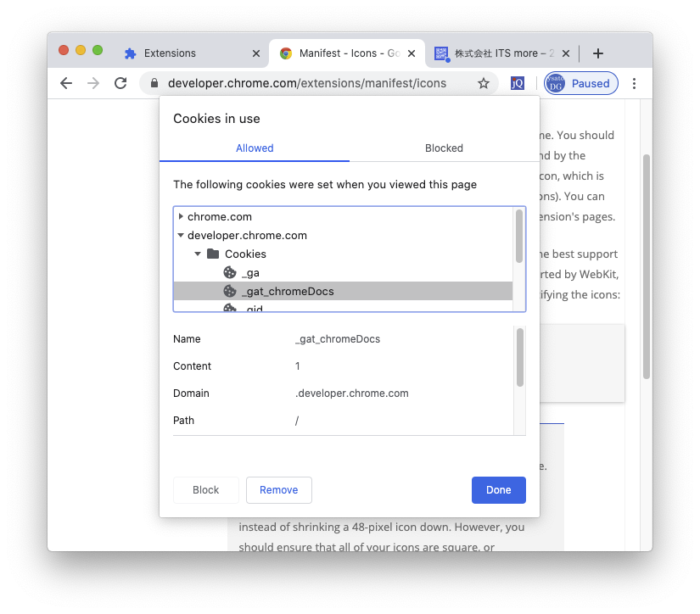
Task: Click the jQ extension icon
Action: 517,83
